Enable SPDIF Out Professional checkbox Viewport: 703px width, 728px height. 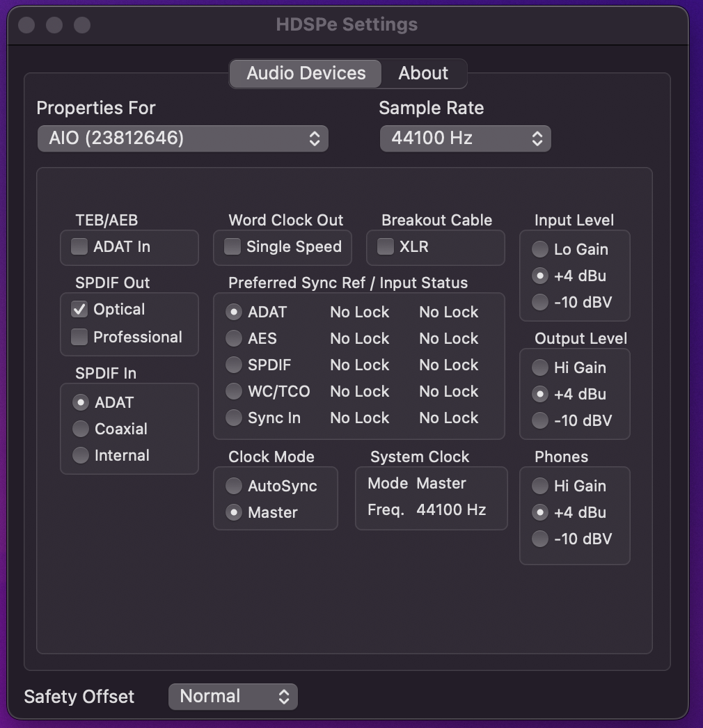pos(79,337)
